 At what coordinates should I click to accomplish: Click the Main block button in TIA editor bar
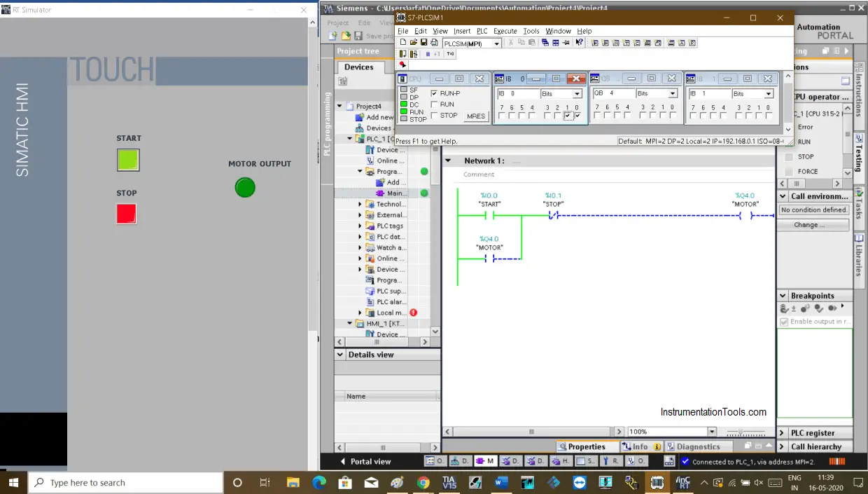(485, 461)
